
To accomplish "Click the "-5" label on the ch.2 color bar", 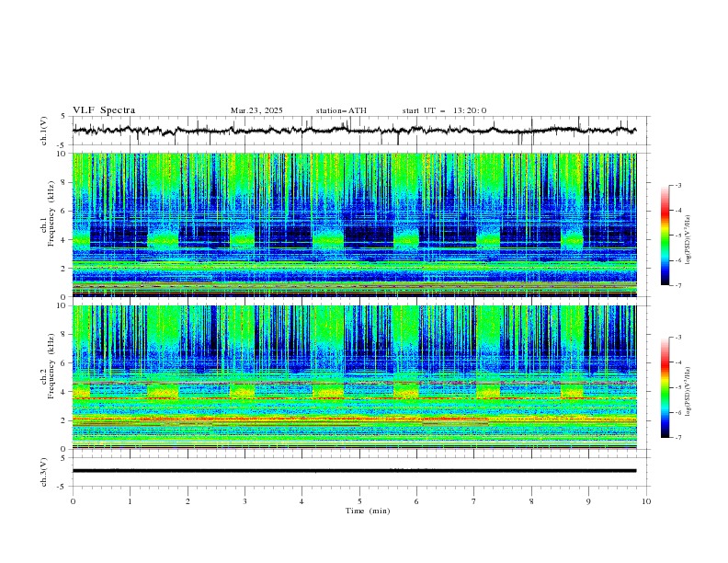I will (x=677, y=387).
